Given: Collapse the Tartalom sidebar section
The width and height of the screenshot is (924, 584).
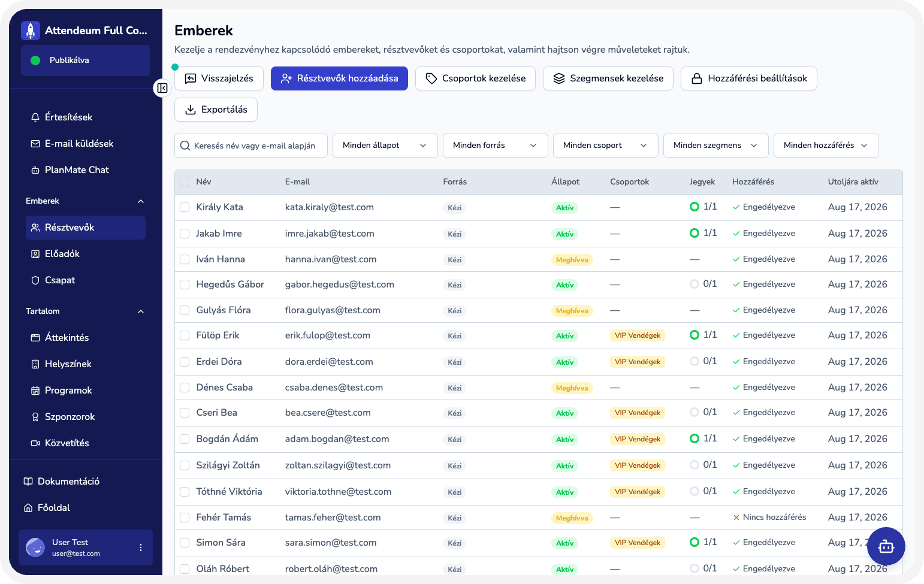Looking at the screenshot, I should [86, 311].
